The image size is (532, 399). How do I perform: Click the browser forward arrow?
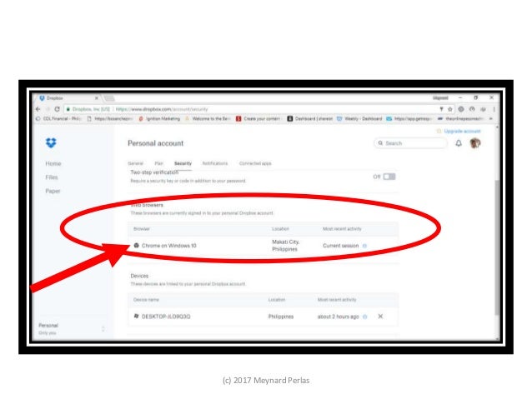pos(48,109)
